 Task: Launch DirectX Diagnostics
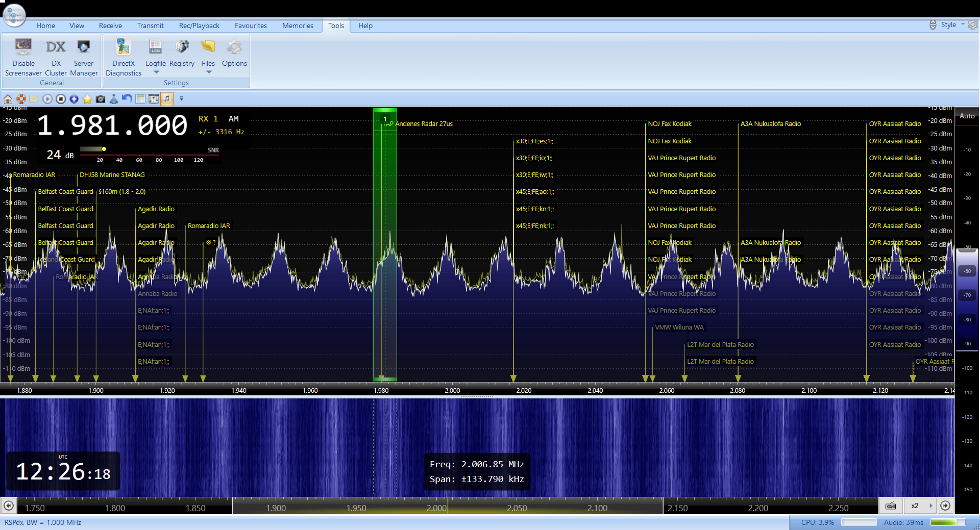pos(124,47)
